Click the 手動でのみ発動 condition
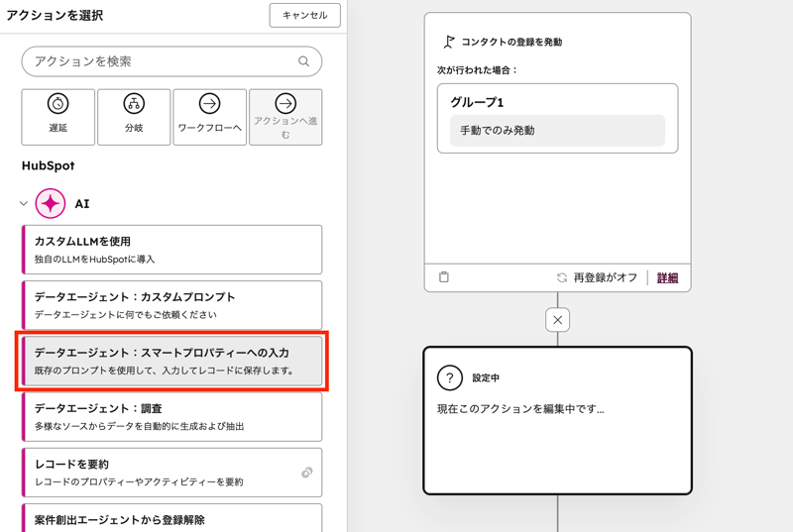The image size is (793, 532). point(557,131)
